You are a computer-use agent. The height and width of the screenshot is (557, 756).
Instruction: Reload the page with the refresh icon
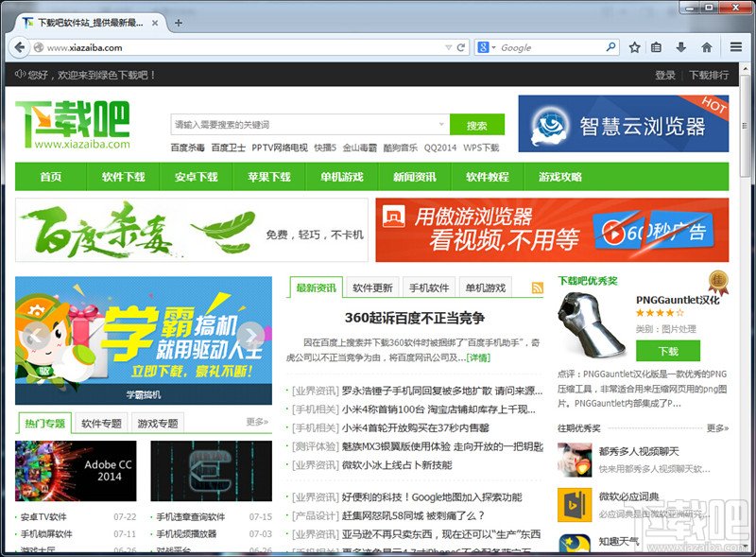coord(461,47)
